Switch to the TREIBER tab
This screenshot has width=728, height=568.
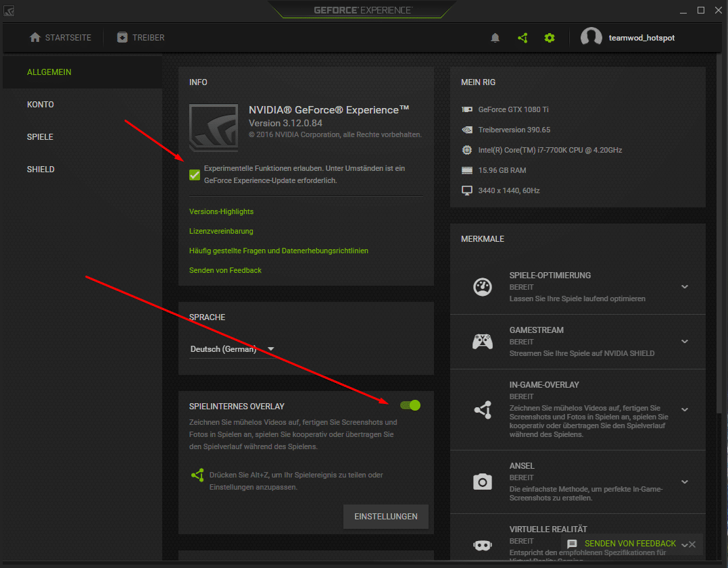[141, 38]
